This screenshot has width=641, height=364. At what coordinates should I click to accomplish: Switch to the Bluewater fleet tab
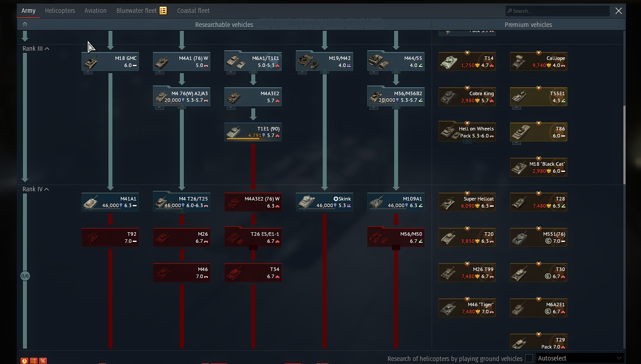(142, 11)
